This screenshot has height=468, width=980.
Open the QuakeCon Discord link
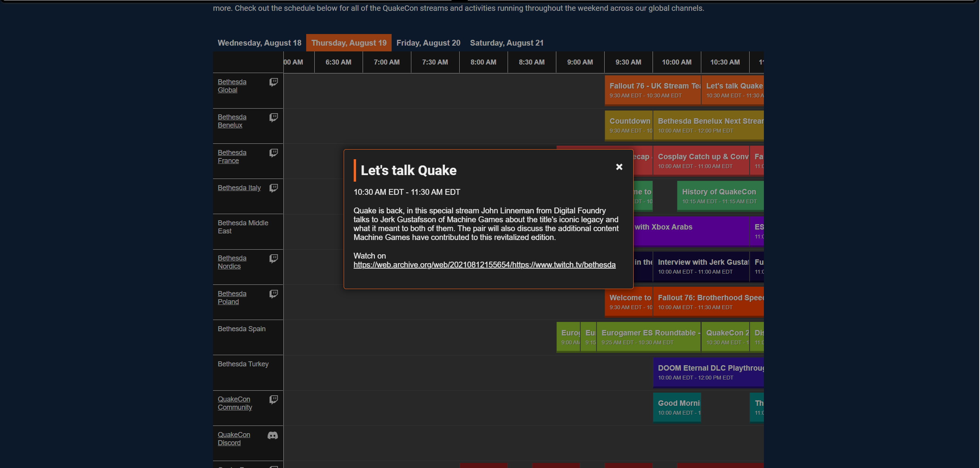click(x=234, y=439)
